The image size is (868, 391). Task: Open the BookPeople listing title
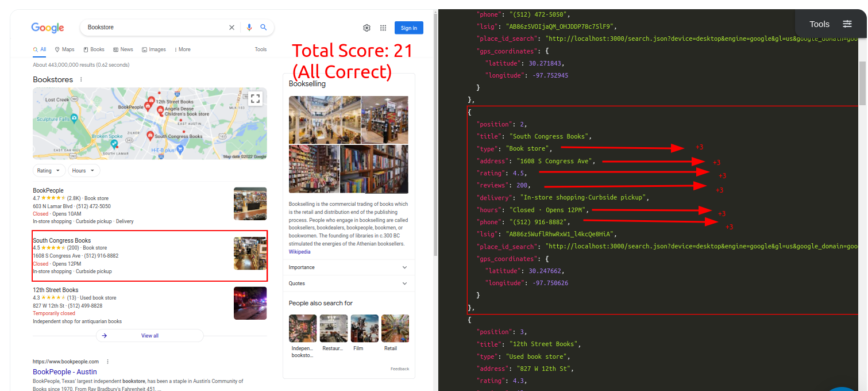coord(48,190)
